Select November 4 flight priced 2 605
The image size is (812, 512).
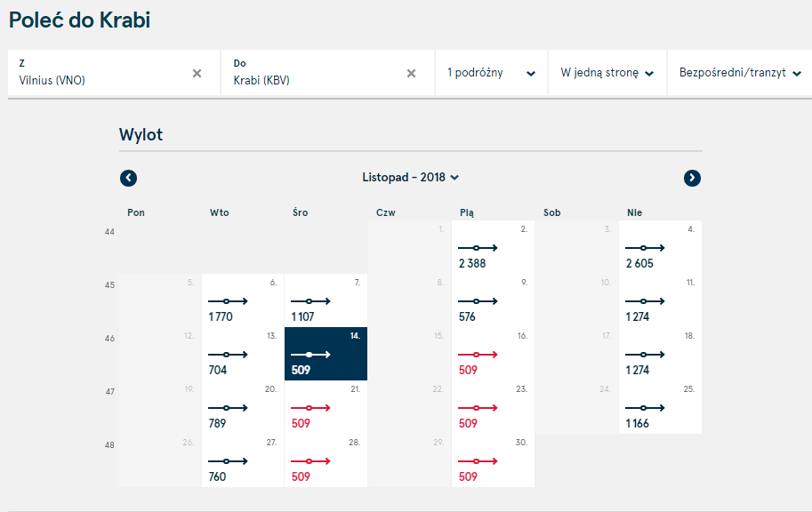click(660, 247)
